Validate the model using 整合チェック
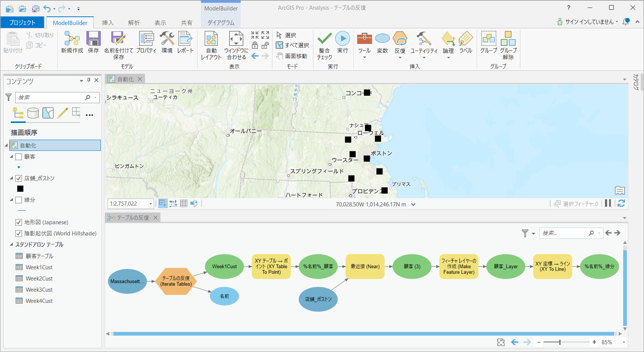 tap(324, 45)
